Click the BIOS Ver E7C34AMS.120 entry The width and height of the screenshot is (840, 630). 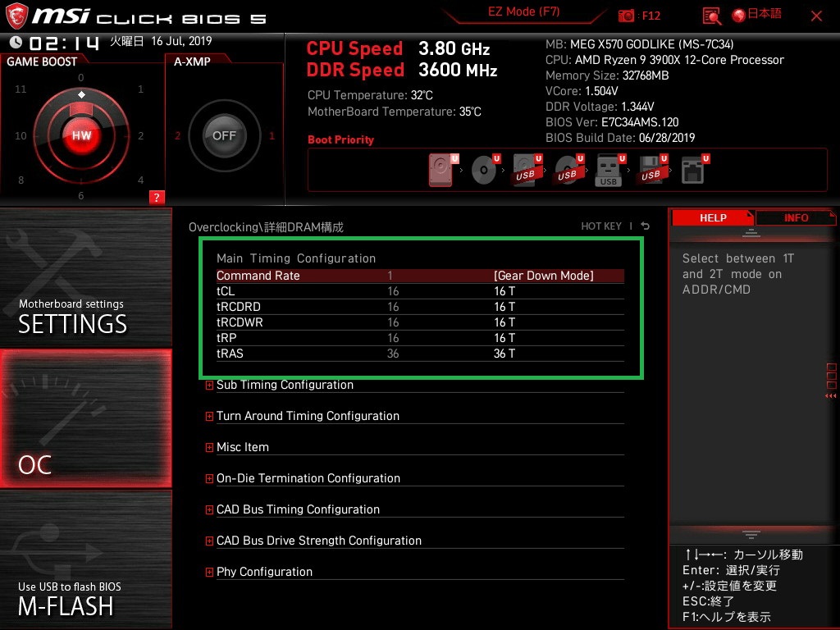pos(612,122)
